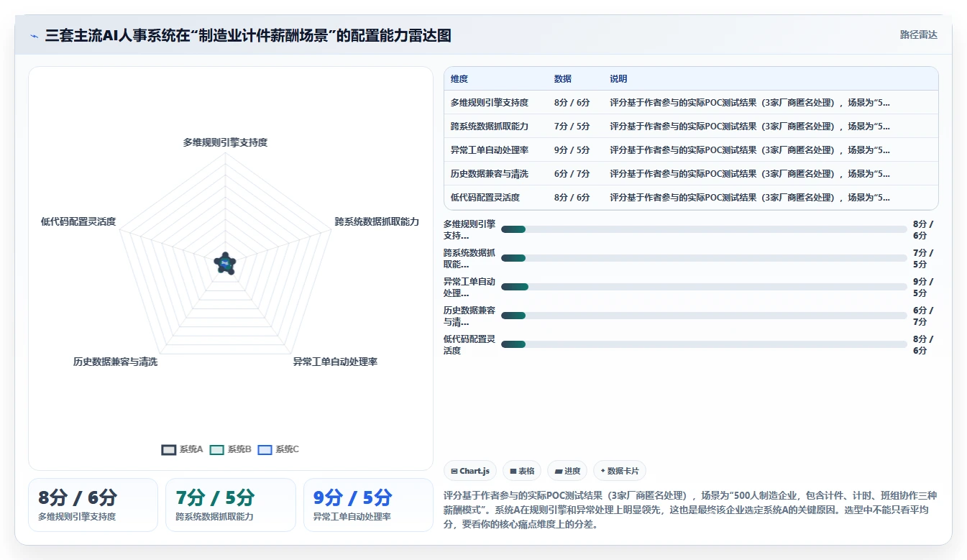Click the 历史数据兼容与清 progress bar

click(704, 316)
